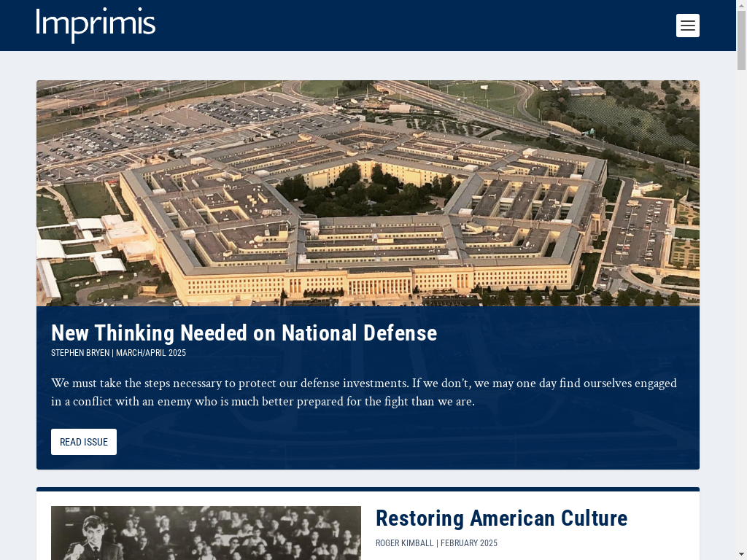
Task: Select 'ROGER KIMBALL | FEBRUARY 2025' byline
Action: (436, 542)
